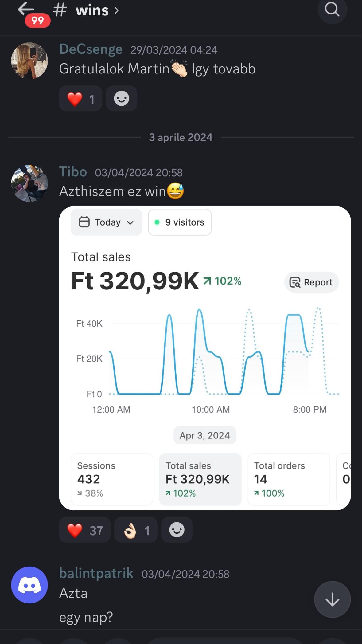Open Tibo's profile avatar
Viewport: 362px width, 644px height.
tap(29, 183)
